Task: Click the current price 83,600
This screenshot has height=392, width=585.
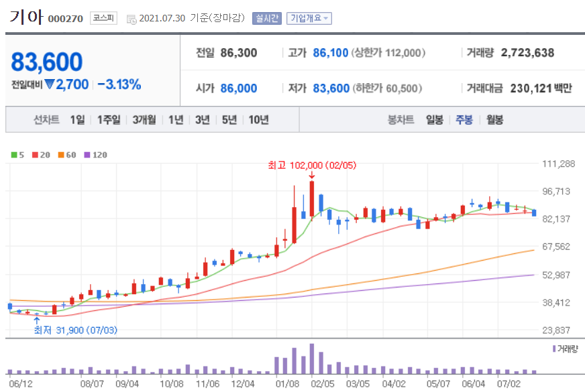Action: [47, 62]
